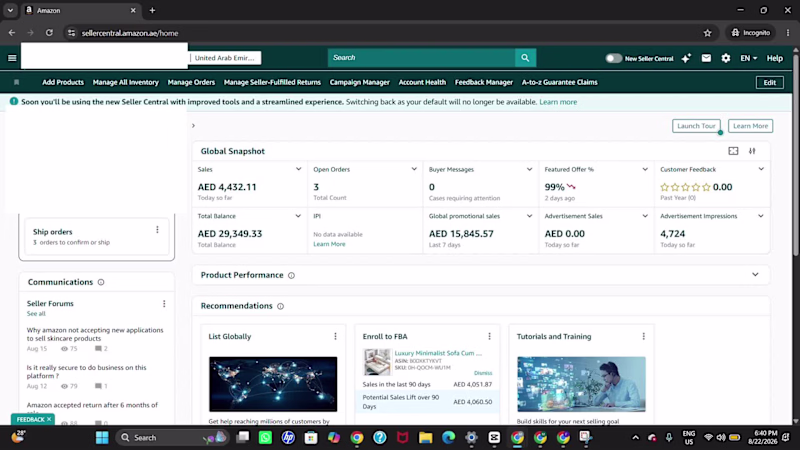The height and width of the screenshot is (450, 800).
Task: Dismiss the Luxury Minimalist Sofa recommendation
Action: tap(483, 373)
